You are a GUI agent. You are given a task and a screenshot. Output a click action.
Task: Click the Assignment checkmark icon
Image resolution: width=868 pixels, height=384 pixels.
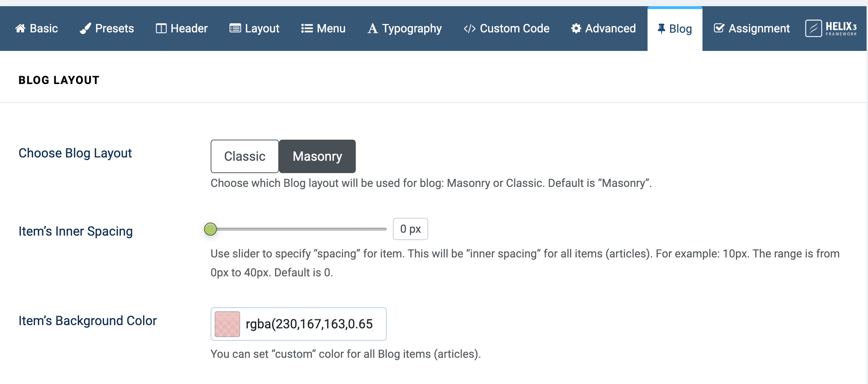[720, 28]
